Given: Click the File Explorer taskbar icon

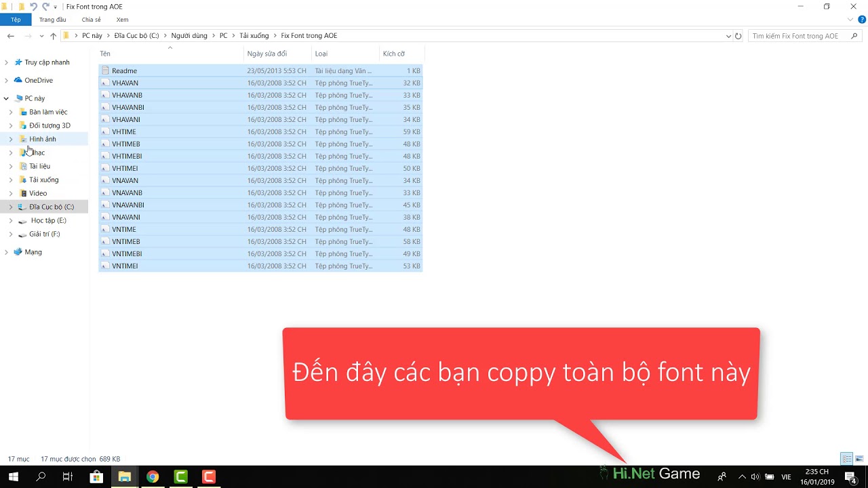Looking at the screenshot, I should coord(124,476).
